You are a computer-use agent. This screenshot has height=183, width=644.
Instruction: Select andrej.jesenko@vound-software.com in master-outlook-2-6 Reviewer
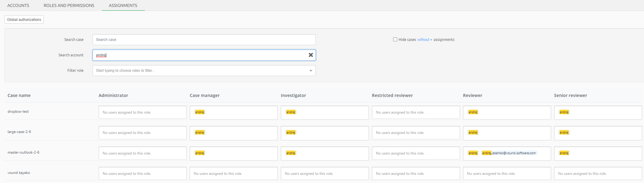pos(509,153)
